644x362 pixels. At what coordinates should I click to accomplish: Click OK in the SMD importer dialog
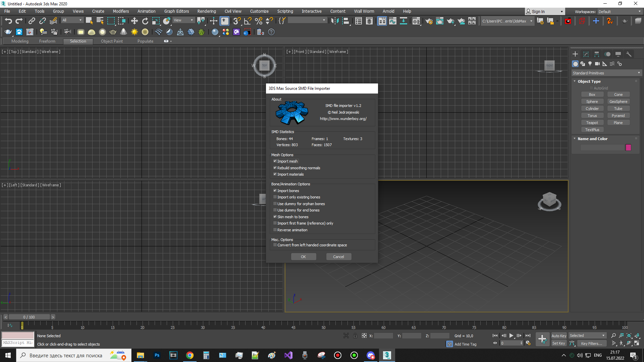point(303,257)
